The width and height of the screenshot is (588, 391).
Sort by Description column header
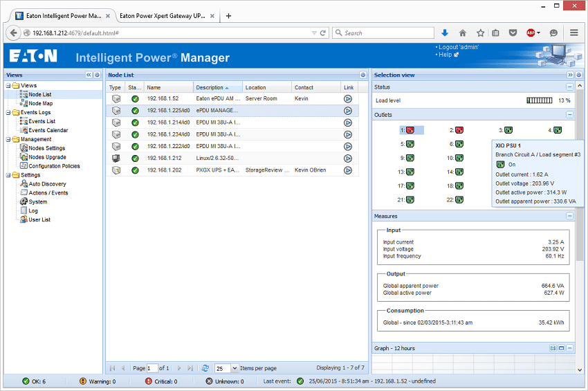pyautogui.click(x=217, y=87)
